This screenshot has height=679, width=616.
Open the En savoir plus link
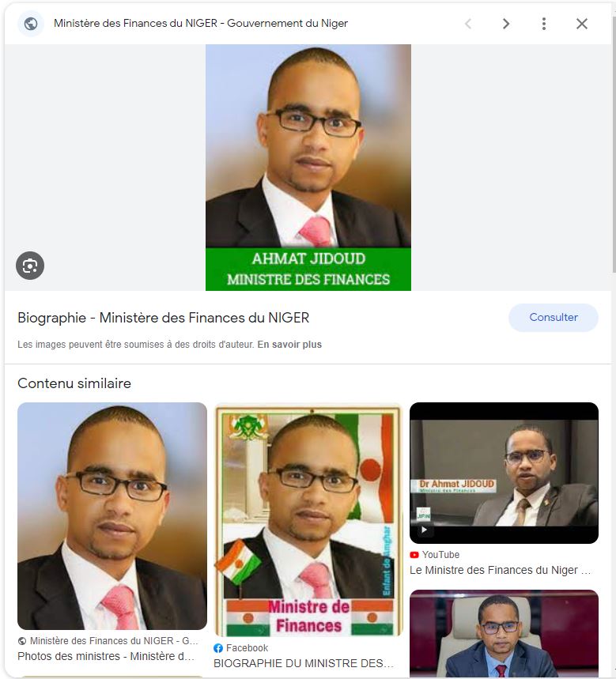(289, 345)
